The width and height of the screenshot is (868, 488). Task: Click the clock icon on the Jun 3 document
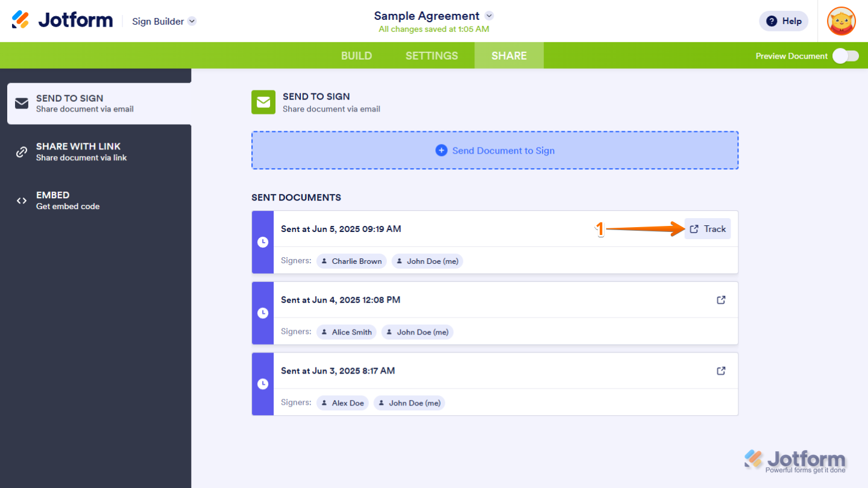[x=263, y=384]
